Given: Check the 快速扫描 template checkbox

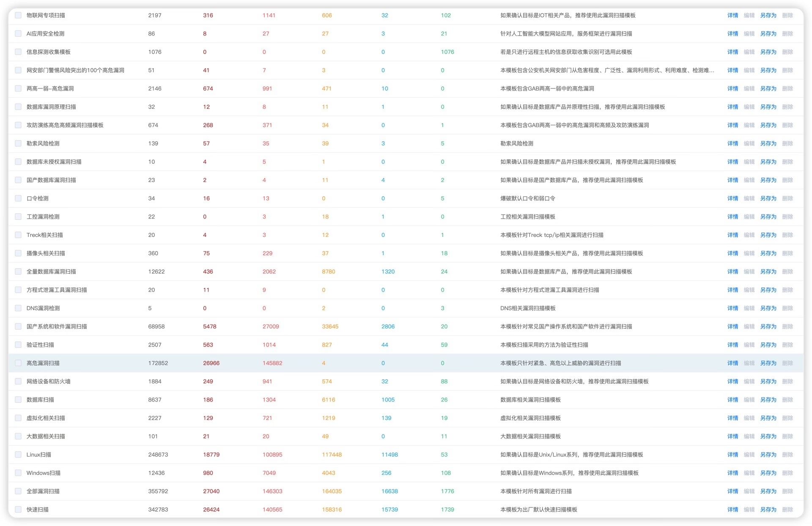Looking at the screenshot, I should click(18, 509).
